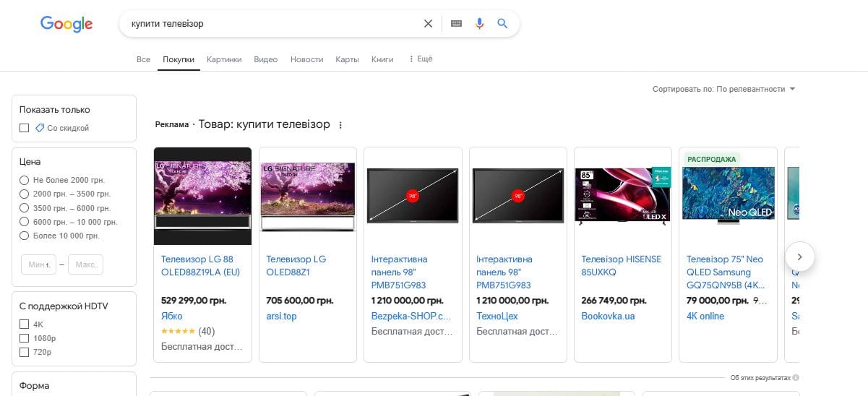
Task: Open the HISENSE 85UXKQ product image
Action: tap(623, 197)
